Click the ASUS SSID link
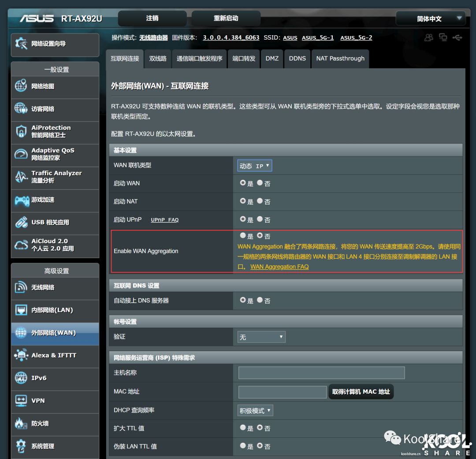476x459 pixels. 290,37
